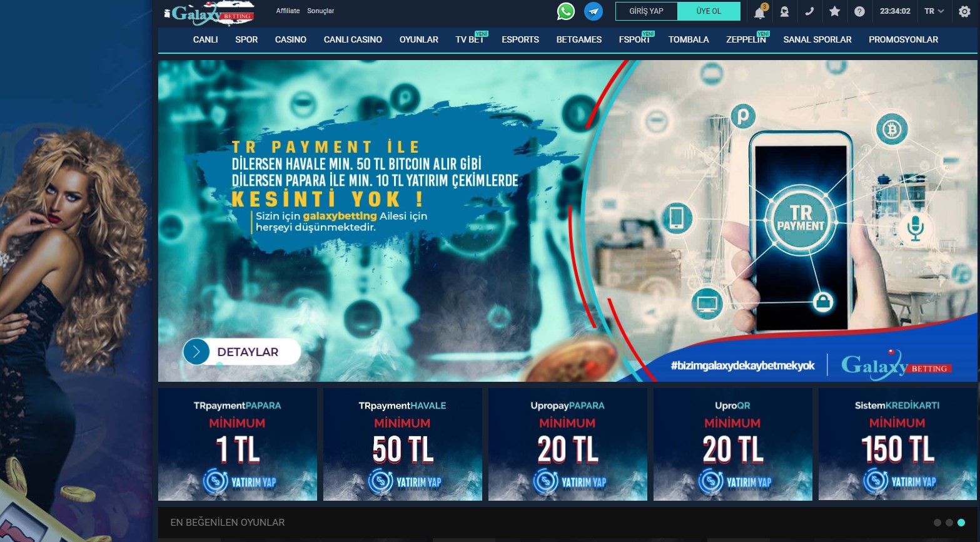Select third active carousel dot
Viewport: 980px width, 542px height.
tap(961, 523)
